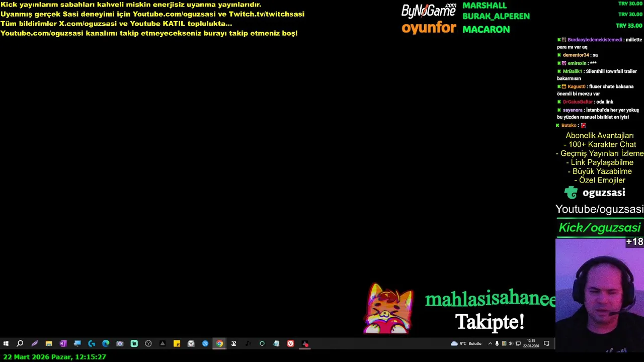Click chat username emirexin
Screen dimensions: 644x362
click(577, 63)
